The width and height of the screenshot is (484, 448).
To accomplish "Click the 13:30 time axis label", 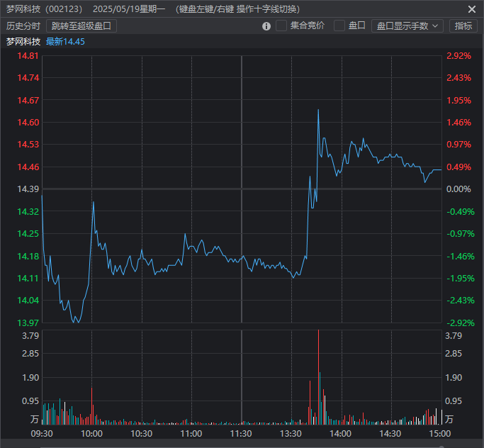I will [291, 434].
